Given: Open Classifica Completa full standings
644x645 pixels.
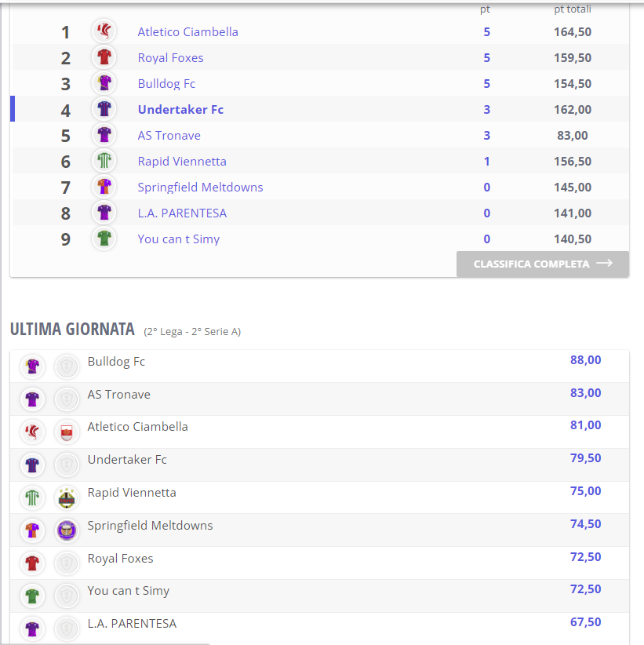Looking at the screenshot, I should coord(543,264).
